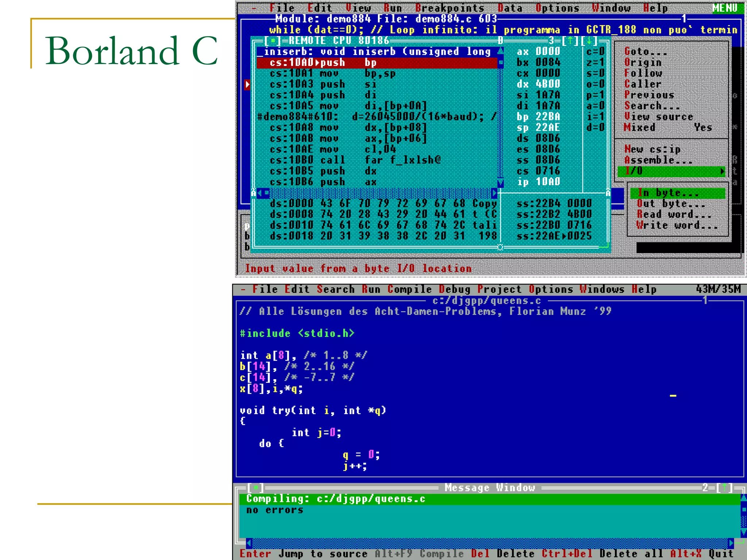Choose Follow in the CPU context menu
The height and width of the screenshot is (560, 747).
tap(642, 73)
